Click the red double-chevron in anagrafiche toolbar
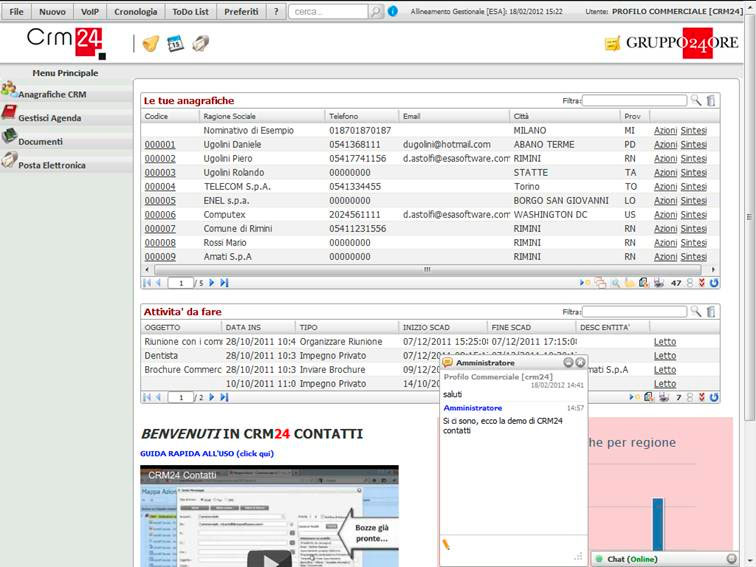756x567 pixels. click(x=702, y=283)
